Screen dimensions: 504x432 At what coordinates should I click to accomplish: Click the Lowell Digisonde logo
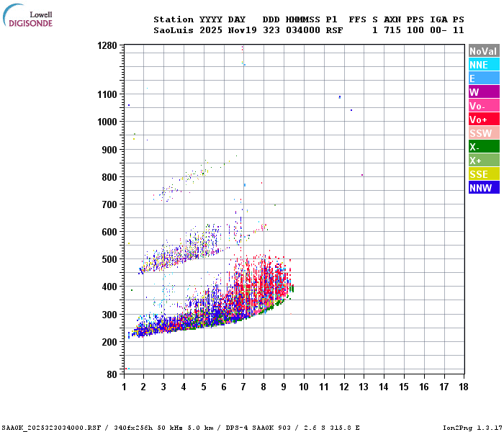click(27, 15)
